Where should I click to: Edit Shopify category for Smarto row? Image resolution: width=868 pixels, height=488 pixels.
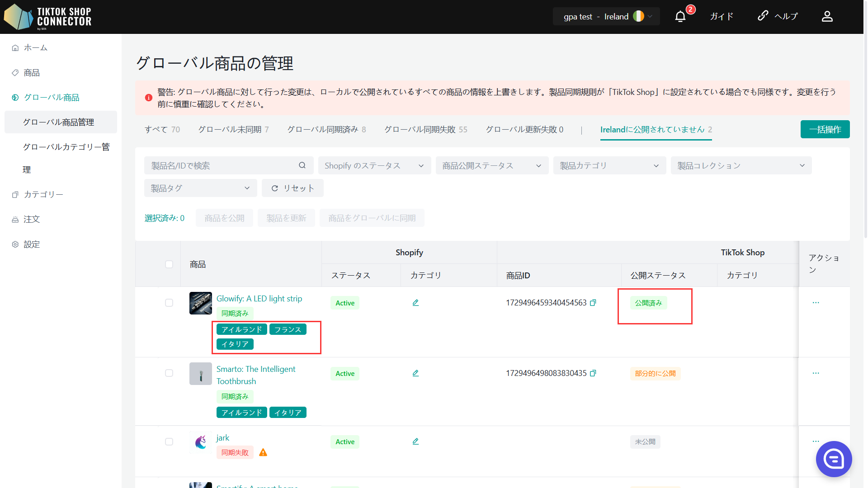pyautogui.click(x=415, y=373)
